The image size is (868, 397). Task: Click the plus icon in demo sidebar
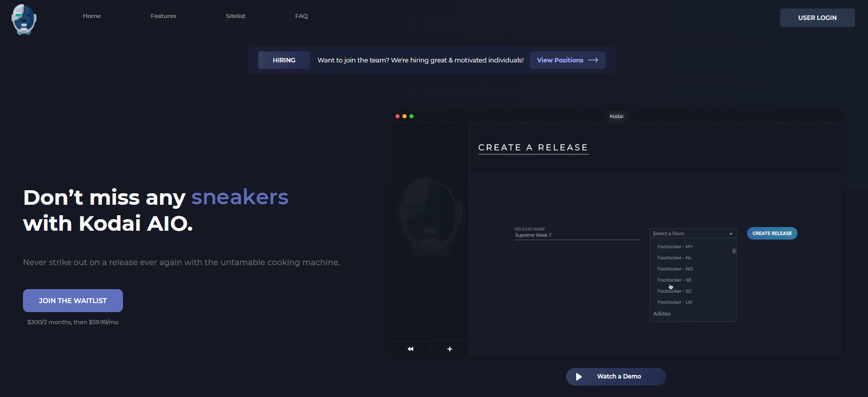point(450,349)
